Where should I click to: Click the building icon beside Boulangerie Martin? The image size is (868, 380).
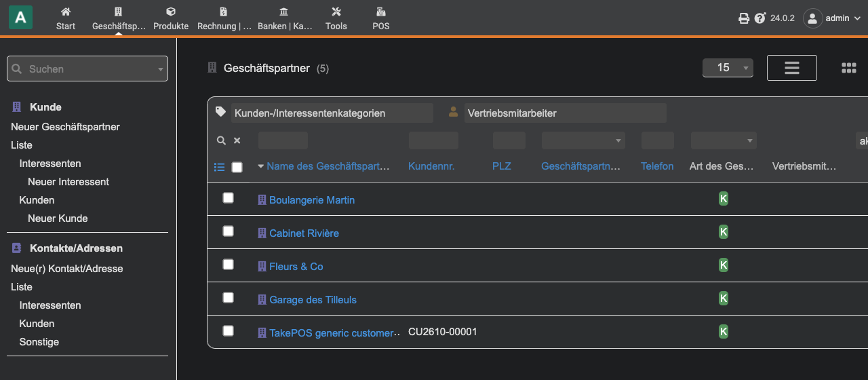coord(262,200)
